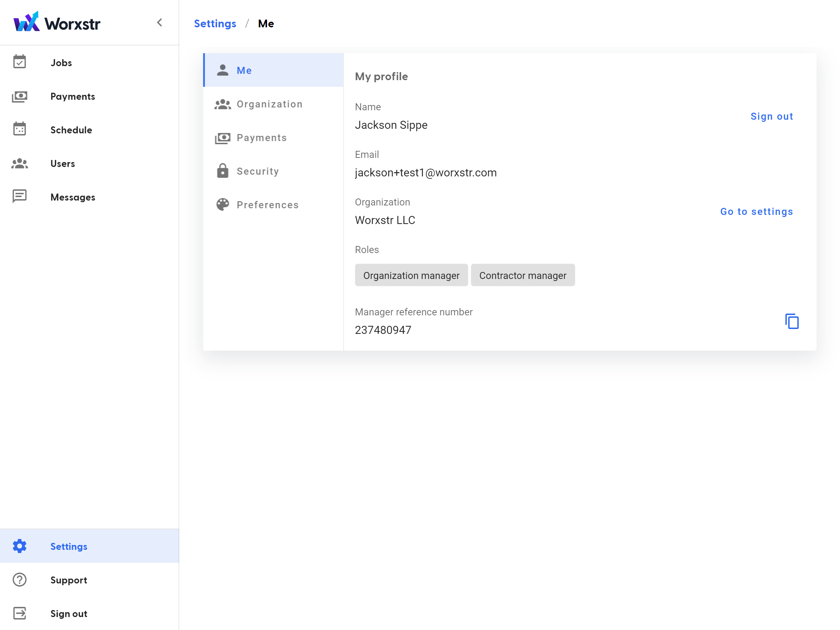Click the Jobs calendar-check icon
840x630 pixels.
click(20, 62)
